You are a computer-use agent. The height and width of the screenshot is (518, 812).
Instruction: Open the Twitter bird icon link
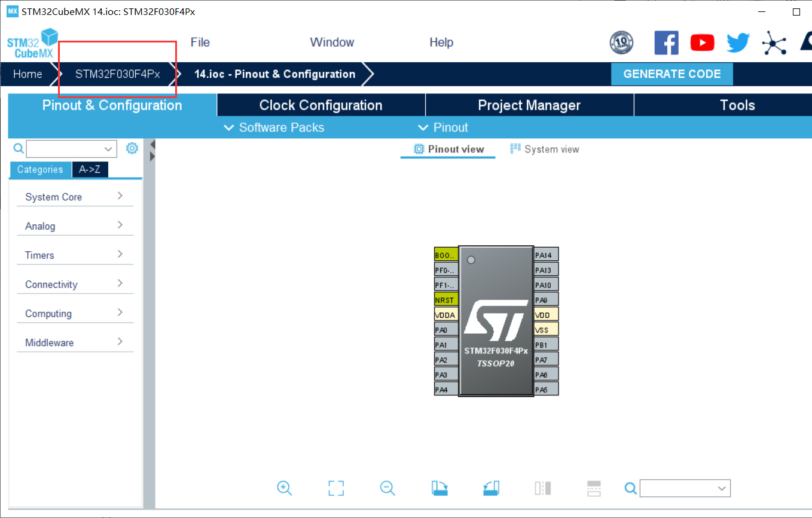click(x=738, y=42)
